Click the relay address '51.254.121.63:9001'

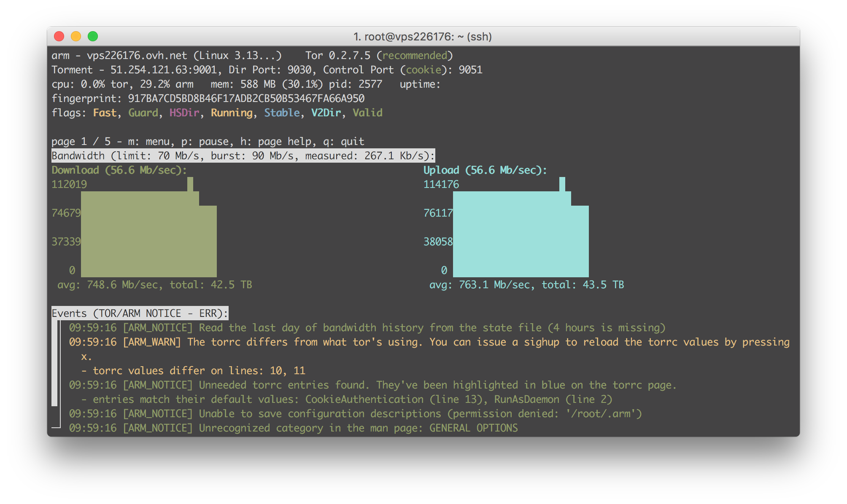click(x=164, y=70)
